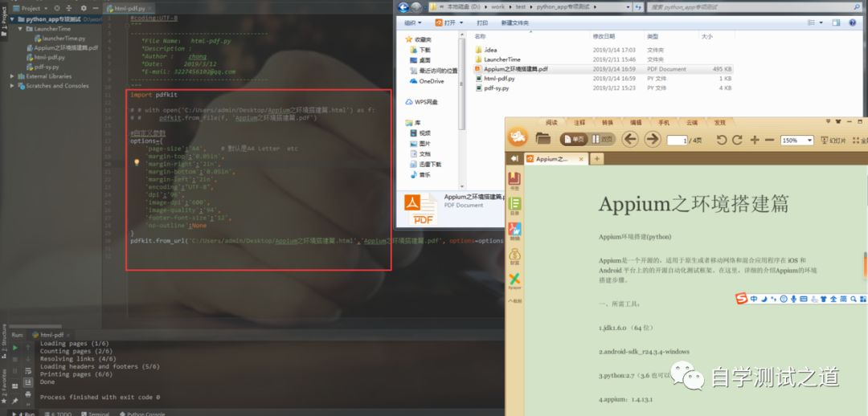Click the microphone icon on Sogou toolbar
The width and height of the screenshot is (868, 416).
pyautogui.click(x=793, y=300)
